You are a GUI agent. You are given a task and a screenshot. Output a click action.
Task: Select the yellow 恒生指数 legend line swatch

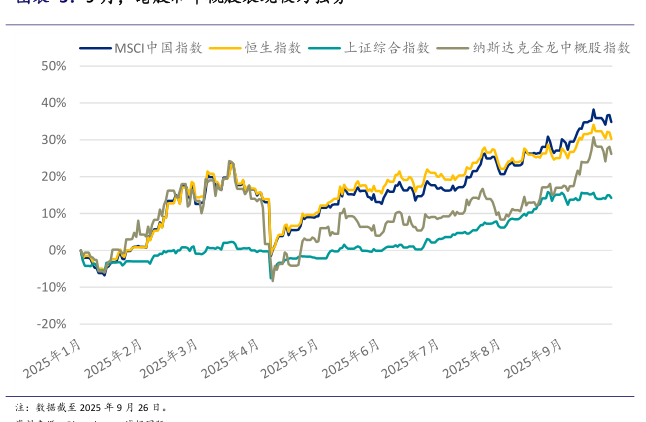229,47
